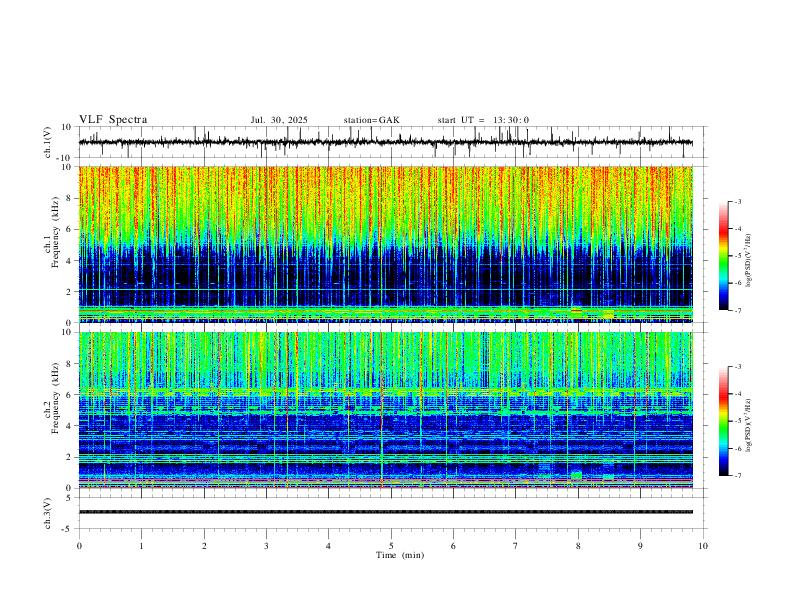This screenshot has width=792, height=612.
Task: Click the "ch.2 Frequency (kHz)" axis label
Action: coord(52,398)
